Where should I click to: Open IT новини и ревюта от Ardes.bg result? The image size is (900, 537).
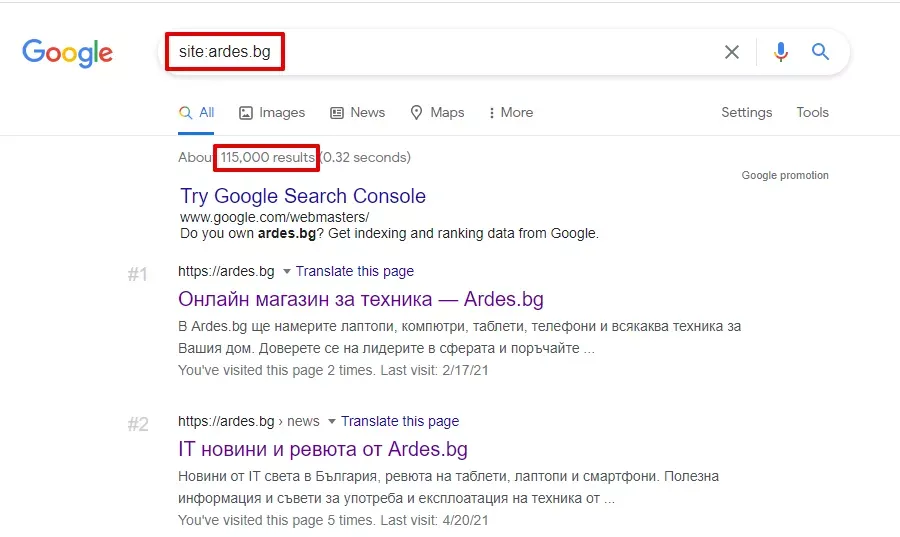(323, 449)
